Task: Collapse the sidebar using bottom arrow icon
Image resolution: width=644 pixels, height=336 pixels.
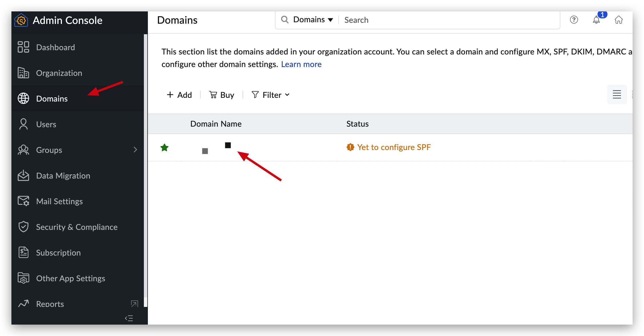Action: coord(129,318)
